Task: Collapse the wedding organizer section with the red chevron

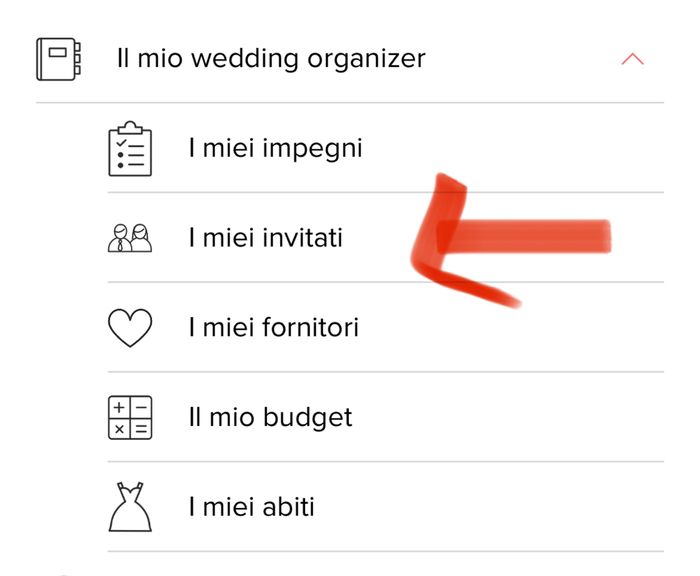Action: pyautogui.click(x=632, y=59)
